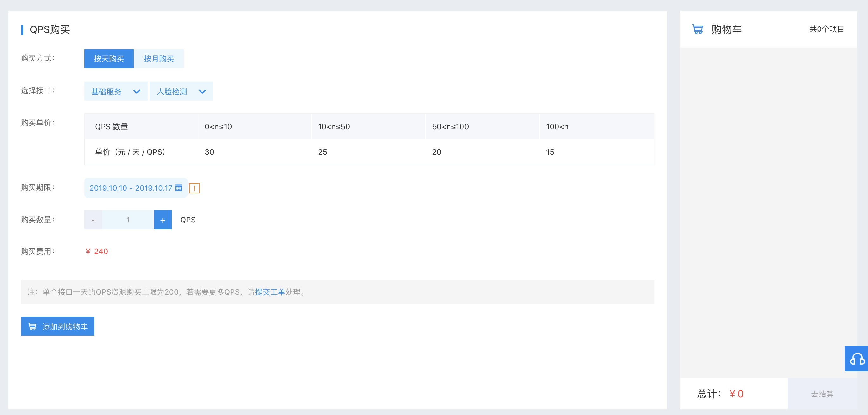This screenshot has width=868, height=415.
Task: Click the calendar icon in date range
Action: [179, 188]
